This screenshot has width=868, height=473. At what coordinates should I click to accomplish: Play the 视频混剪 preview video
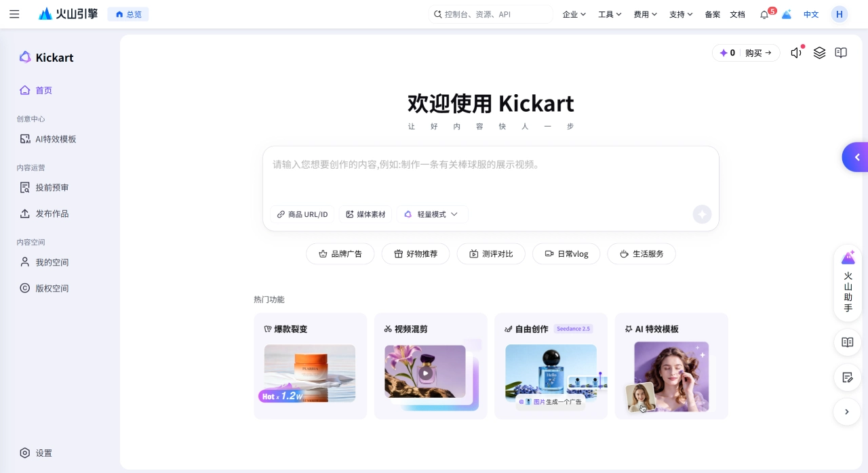point(425,373)
